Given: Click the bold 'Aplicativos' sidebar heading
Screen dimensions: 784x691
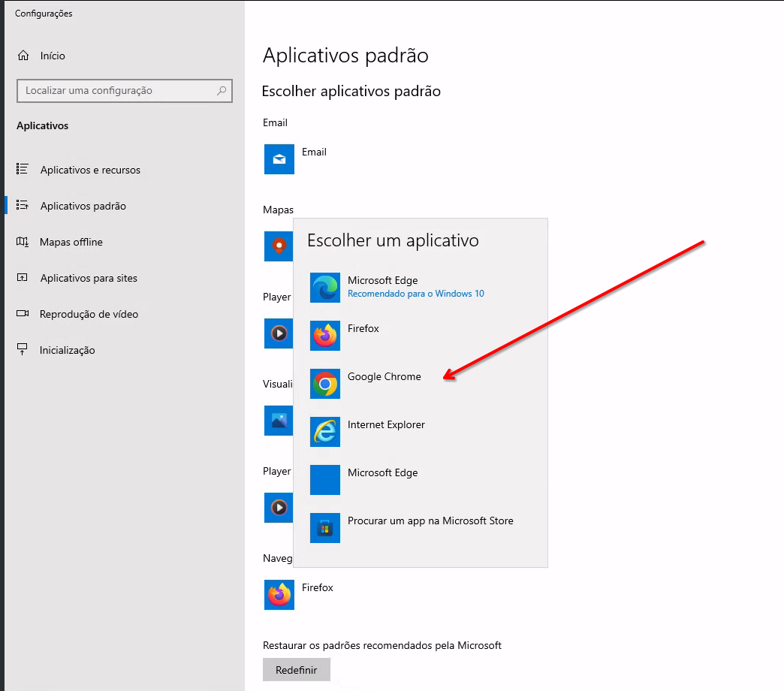Looking at the screenshot, I should coord(43,125).
